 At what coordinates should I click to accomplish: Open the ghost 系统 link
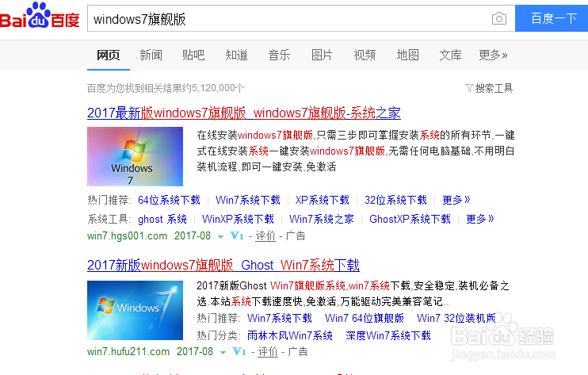click(162, 219)
